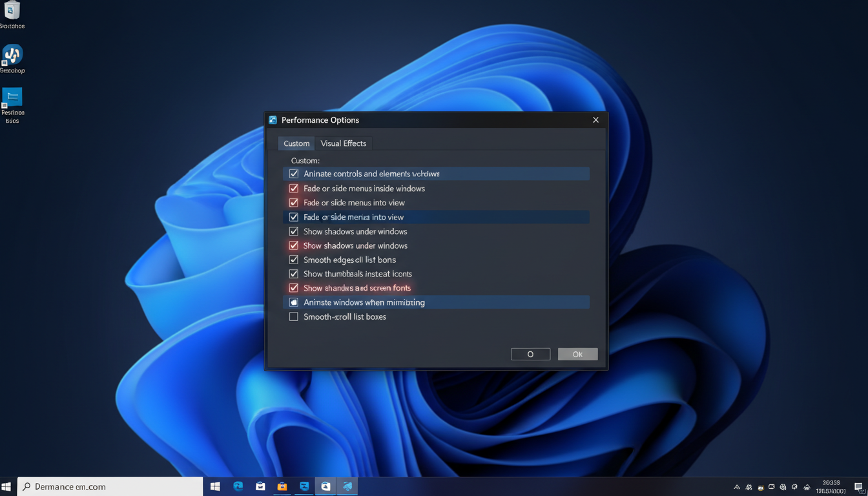The height and width of the screenshot is (496, 868).
Task: Launch Microsoft Edge from the taskbar
Action: [238, 486]
